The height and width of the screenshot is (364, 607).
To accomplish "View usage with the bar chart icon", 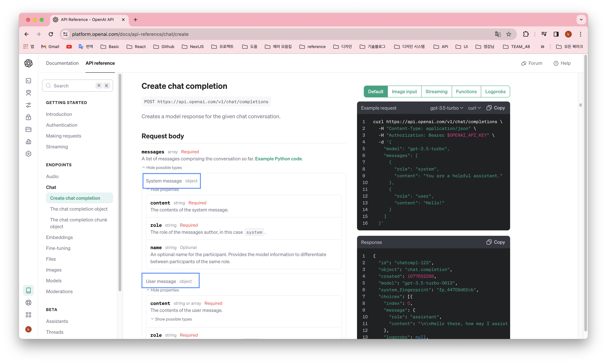I will click(28, 142).
